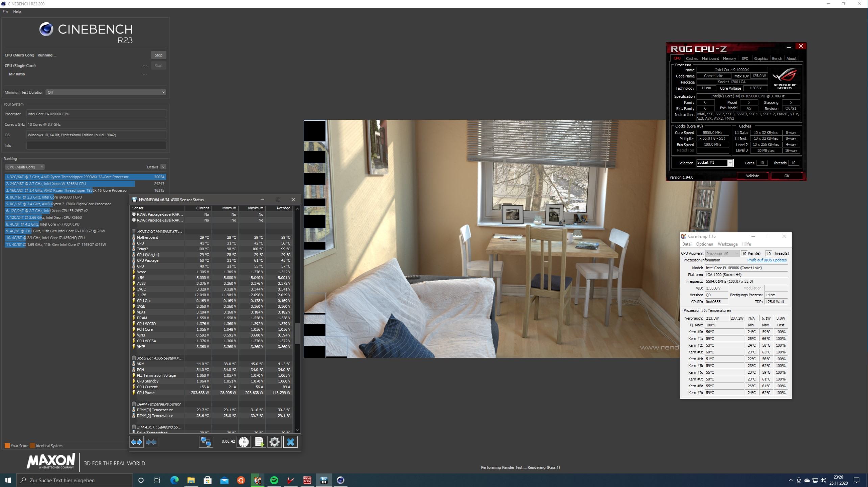Open Ubuntu icon on taskbar

coord(241,480)
